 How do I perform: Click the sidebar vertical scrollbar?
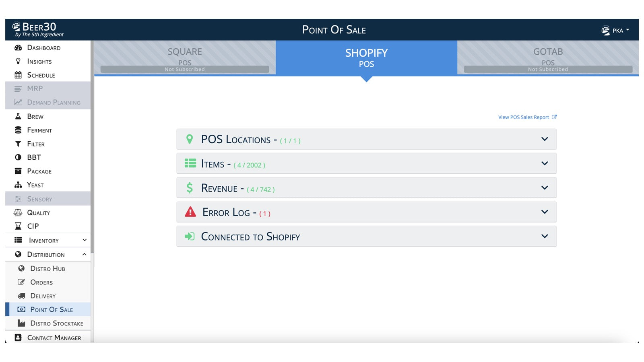pyautogui.click(x=92, y=147)
